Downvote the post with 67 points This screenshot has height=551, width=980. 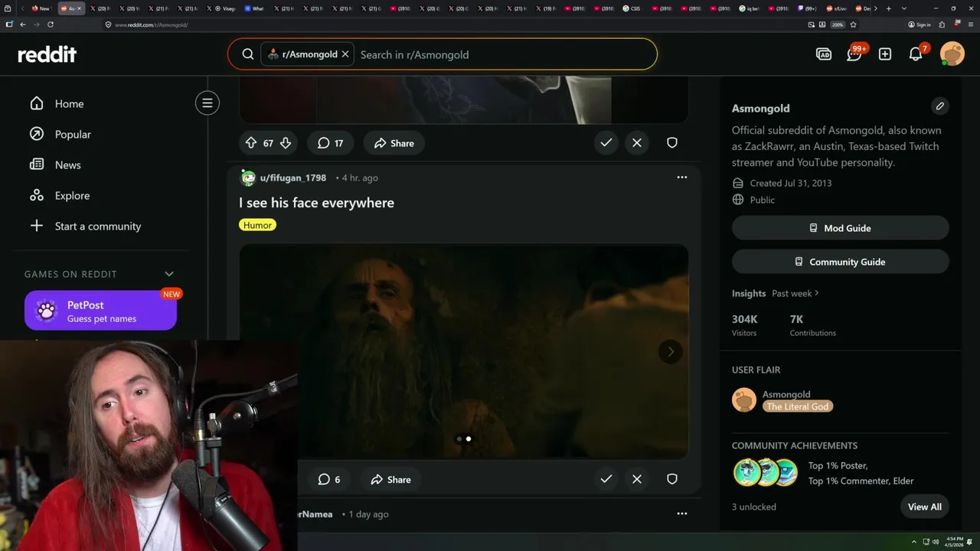click(x=286, y=143)
